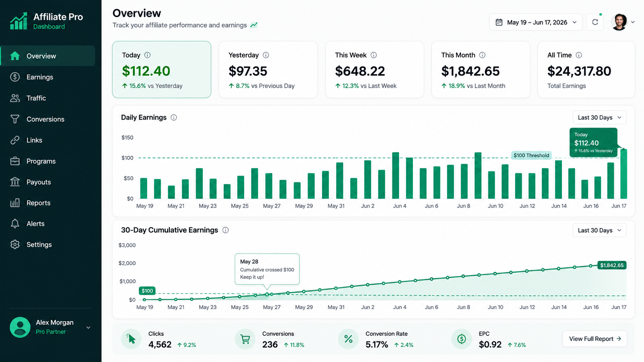Click the Reports bar chart icon in sidebar
The image size is (644, 362).
pos(15,203)
